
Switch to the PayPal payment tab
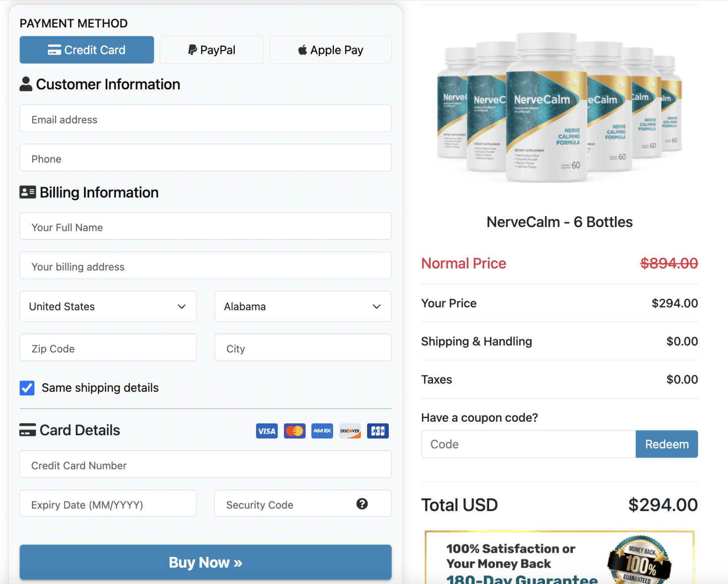point(211,50)
